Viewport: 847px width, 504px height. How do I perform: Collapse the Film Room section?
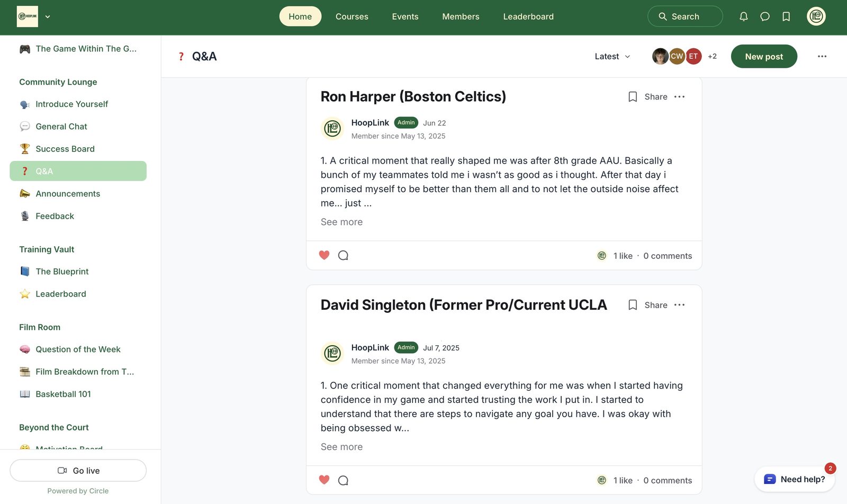tap(40, 327)
